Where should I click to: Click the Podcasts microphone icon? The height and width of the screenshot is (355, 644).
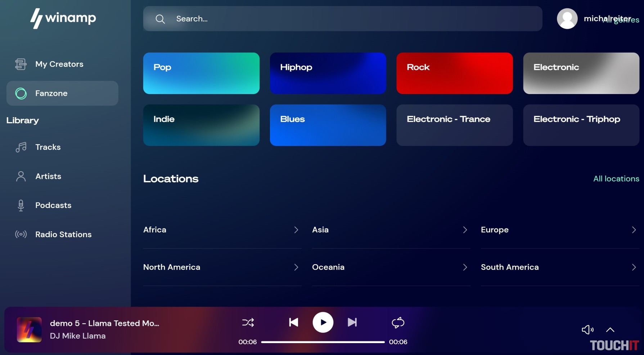point(21,205)
